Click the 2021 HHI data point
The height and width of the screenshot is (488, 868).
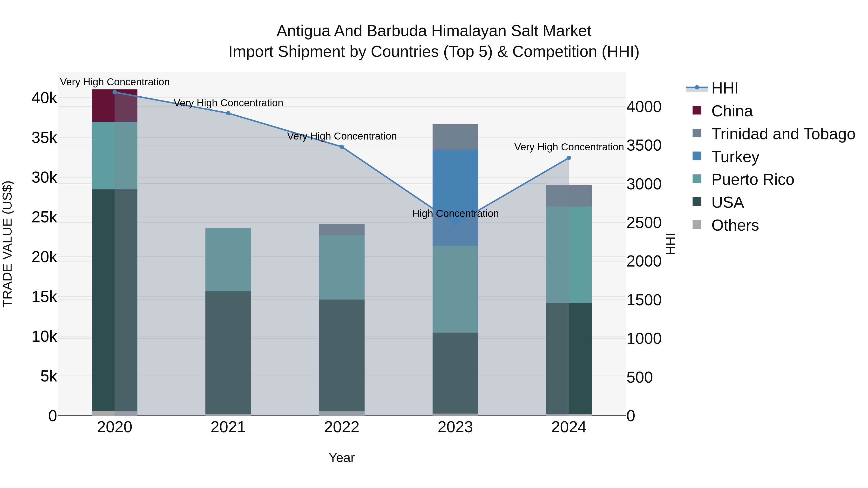pyautogui.click(x=228, y=113)
